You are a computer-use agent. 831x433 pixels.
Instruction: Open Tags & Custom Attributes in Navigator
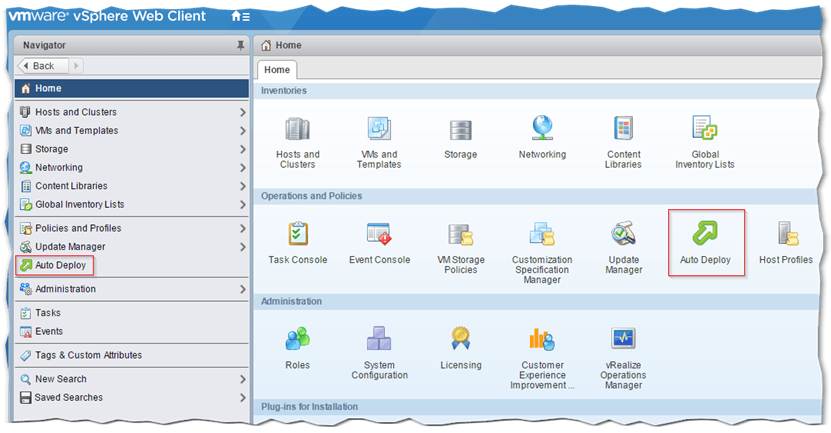(x=131, y=355)
